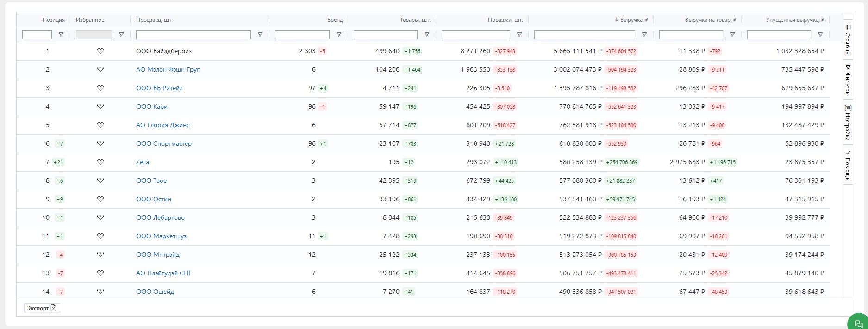Click the Экспорт button
Viewport: 868px width, 329px height.
tap(42, 308)
